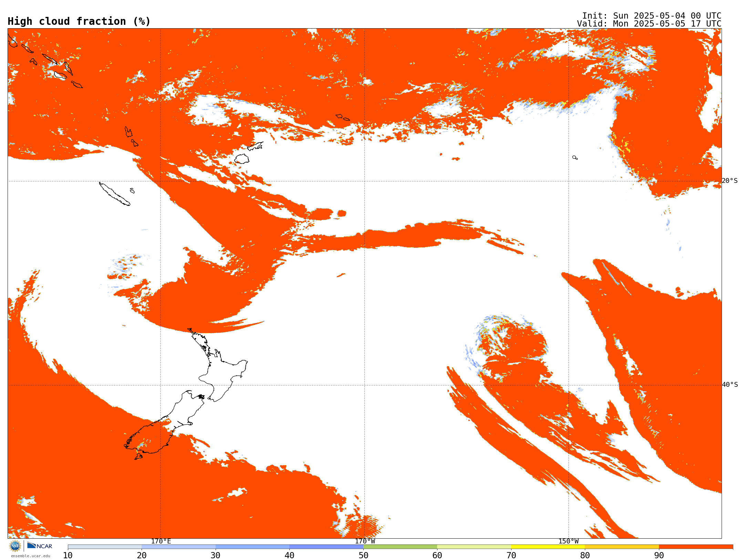This screenshot has width=744, height=560.
Task: Click the colorbar tick label 50
Action: point(363,556)
